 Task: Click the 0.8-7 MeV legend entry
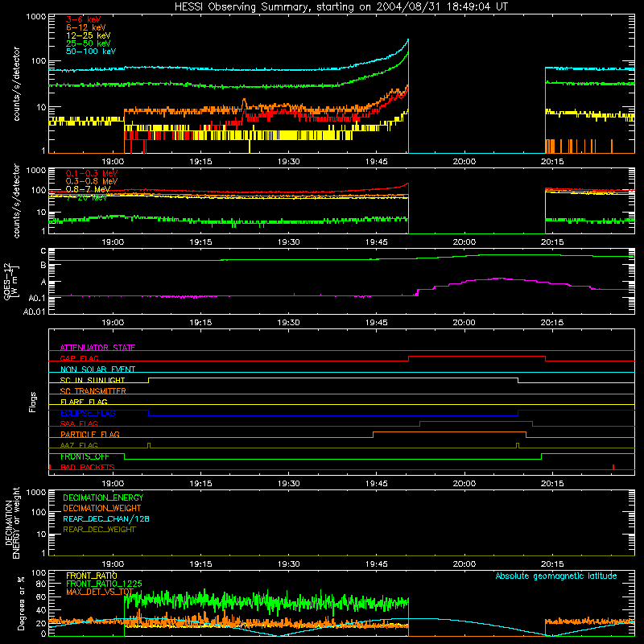[88, 189]
